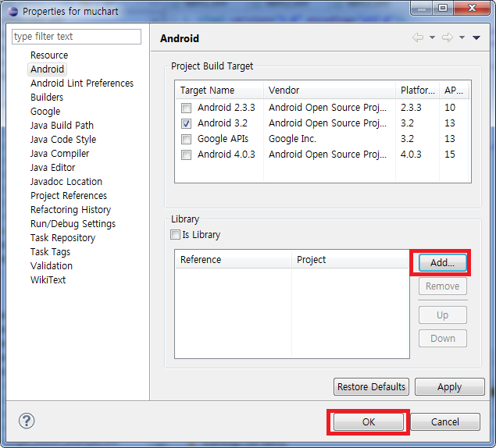The width and height of the screenshot is (496, 448).
Task: Select the 'Android 3.2' target name
Action: 223,123
